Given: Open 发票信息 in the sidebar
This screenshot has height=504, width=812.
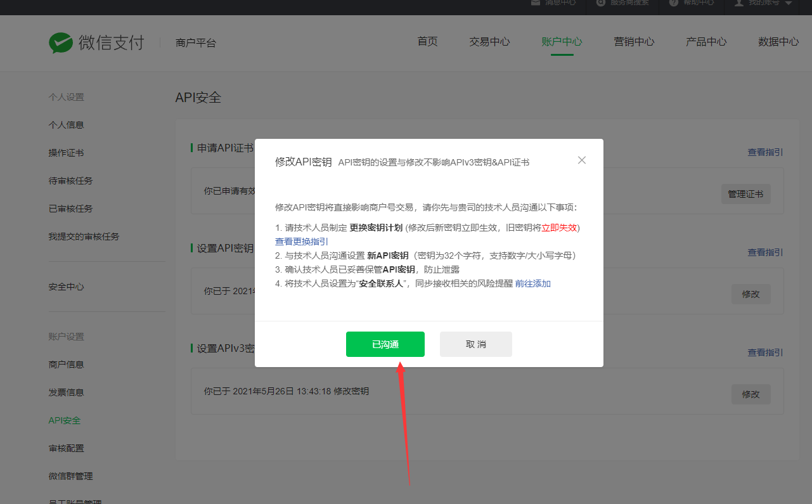Looking at the screenshot, I should click(x=67, y=392).
